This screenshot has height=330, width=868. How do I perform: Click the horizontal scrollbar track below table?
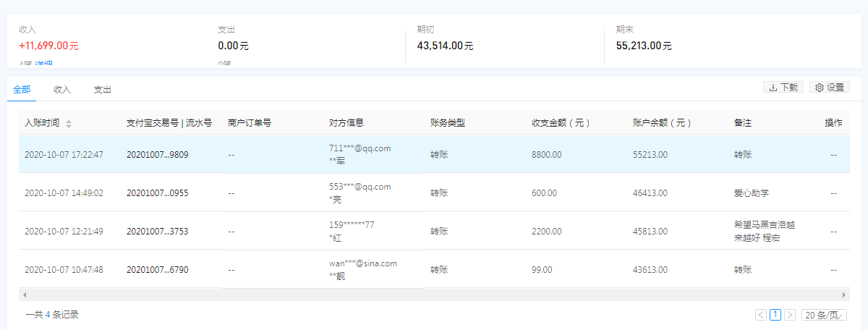click(x=434, y=295)
